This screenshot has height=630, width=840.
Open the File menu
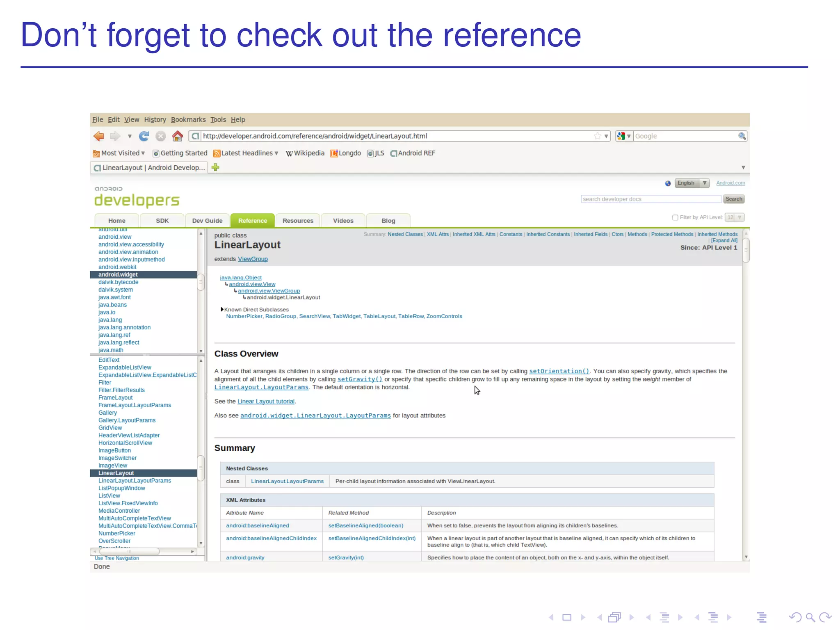98,119
